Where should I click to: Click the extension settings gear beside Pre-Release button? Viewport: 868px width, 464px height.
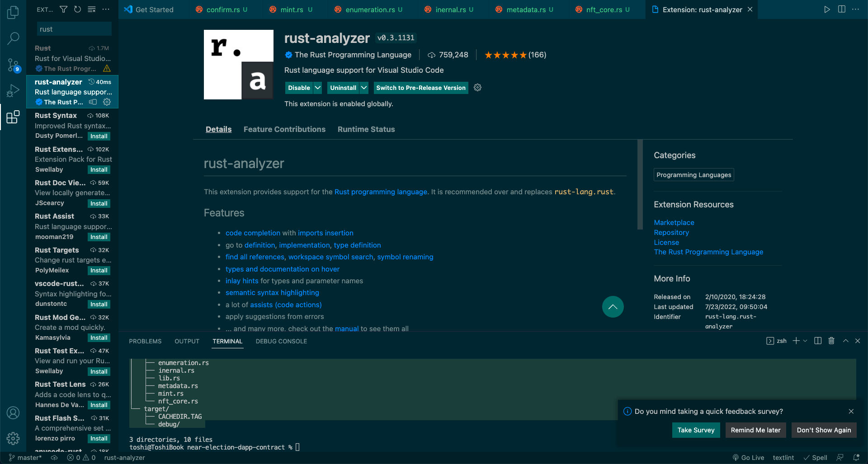pyautogui.click(x=477, y=88)
